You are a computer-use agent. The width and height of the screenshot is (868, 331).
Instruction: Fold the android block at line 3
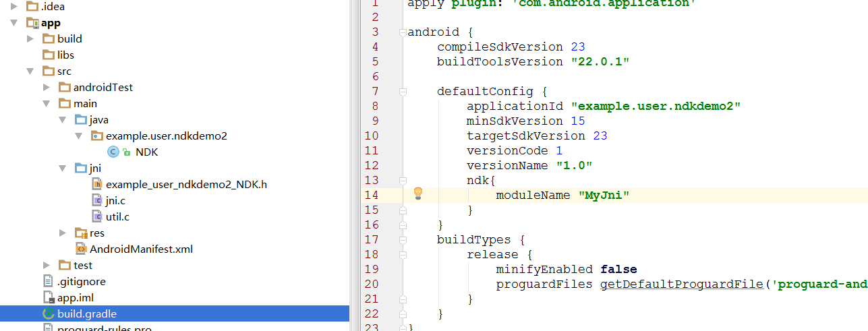point(403,32)
